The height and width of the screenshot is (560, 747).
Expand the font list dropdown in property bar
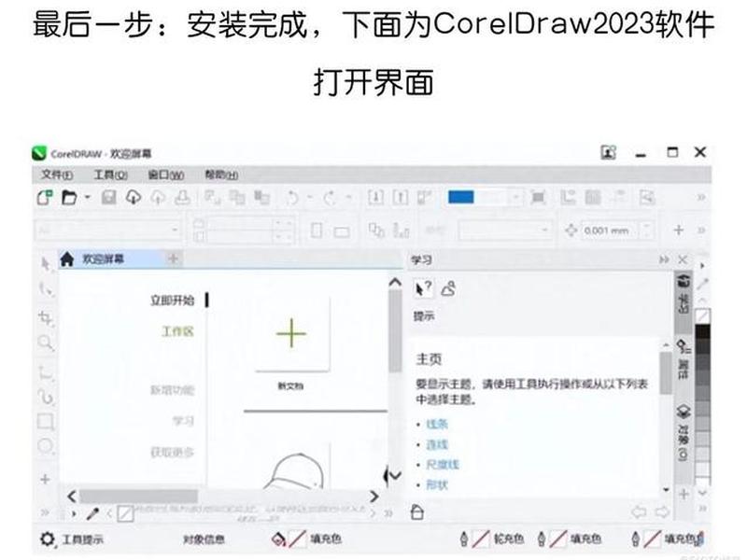point(175,231)
